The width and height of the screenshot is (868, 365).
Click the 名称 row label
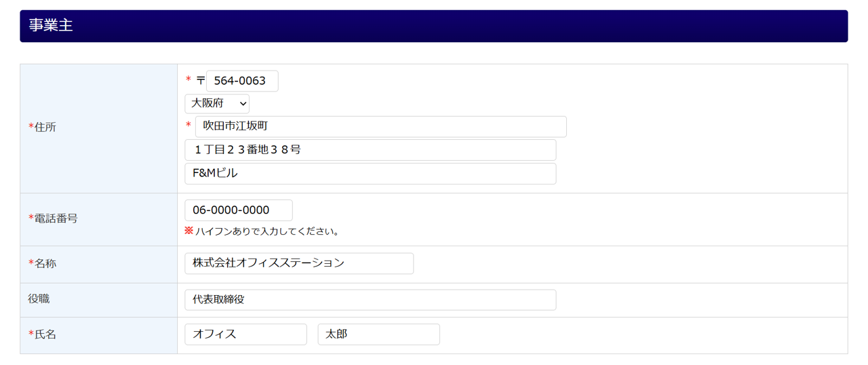(45, 264)
